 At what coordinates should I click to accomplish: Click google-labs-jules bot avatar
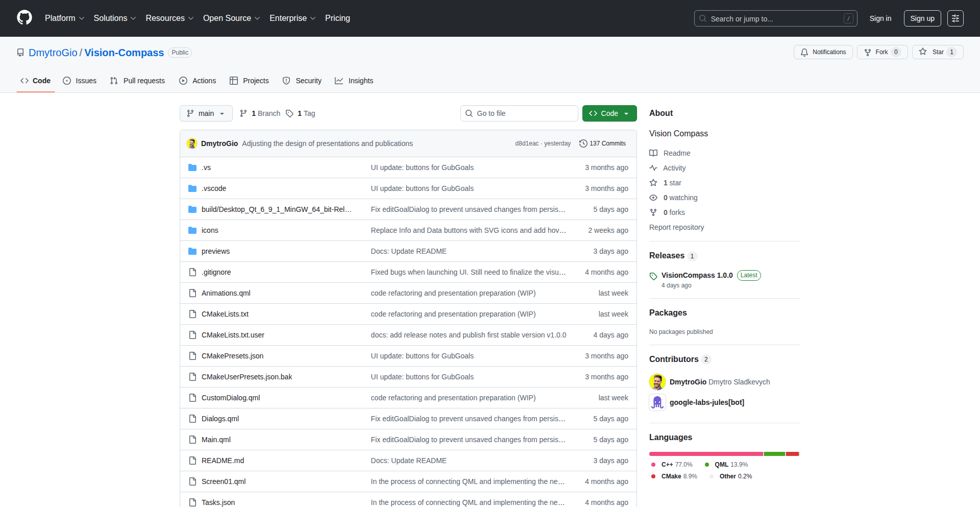coord(657,402)
